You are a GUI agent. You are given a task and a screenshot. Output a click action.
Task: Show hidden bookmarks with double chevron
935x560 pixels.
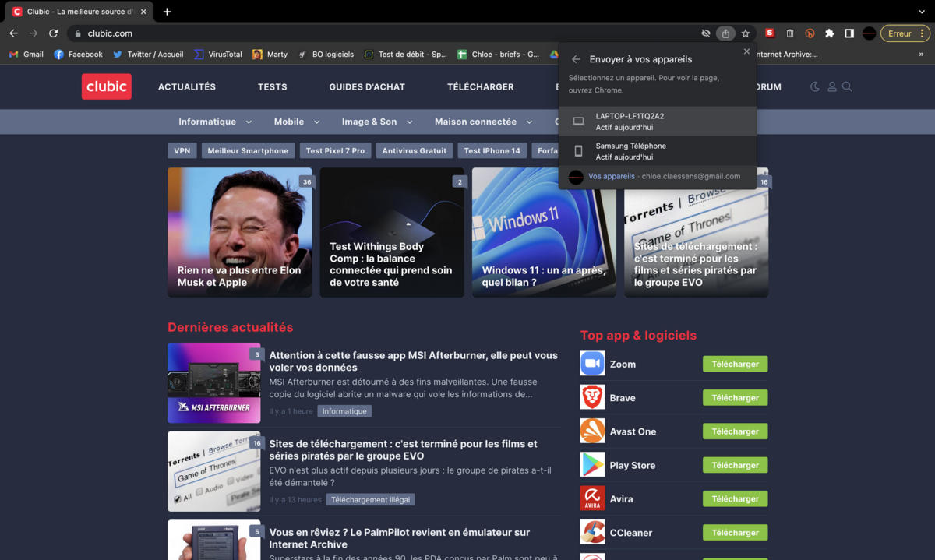point(921,55)
